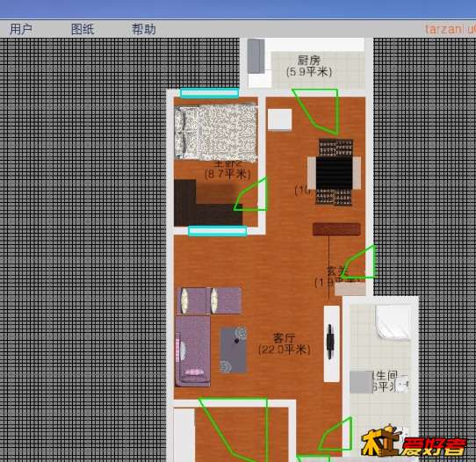Click the 厨房 room label

309,61
